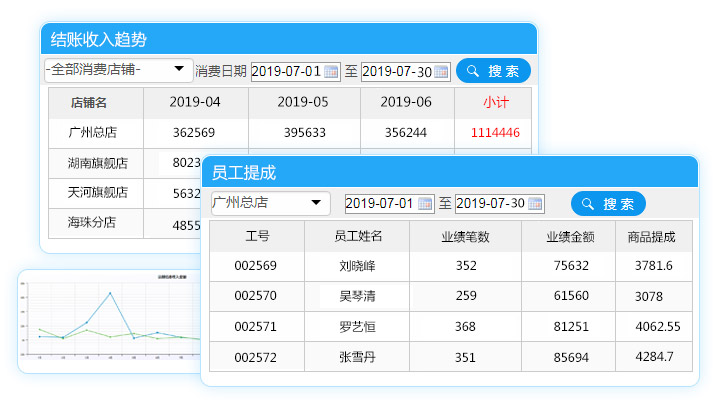
Task: Click the 业绩金额 column header
Action: (x=570, y=237)
